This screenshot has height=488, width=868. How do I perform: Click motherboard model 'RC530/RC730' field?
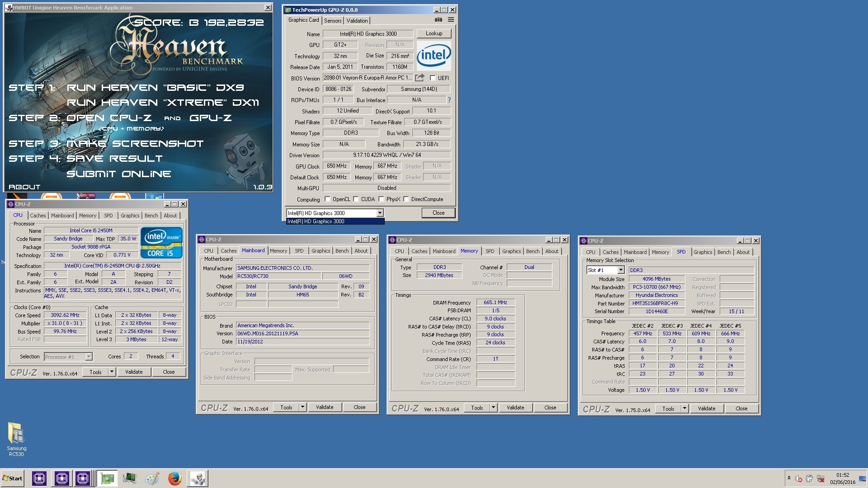click(278, 276)
